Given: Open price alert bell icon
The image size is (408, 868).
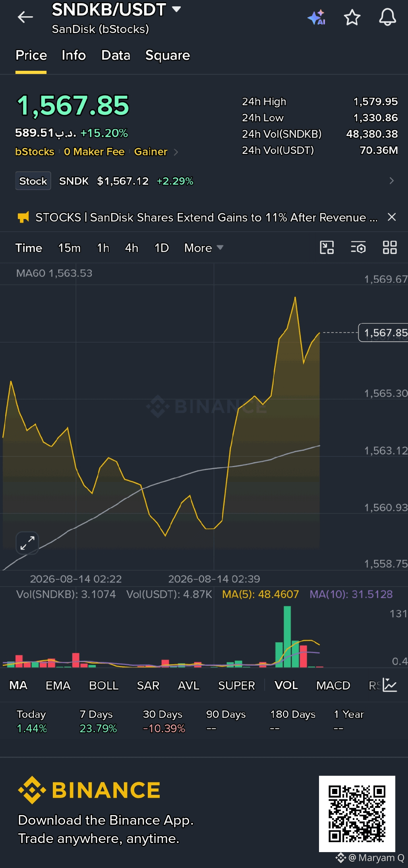Looking at the screenshot, I should pos(387,17).
